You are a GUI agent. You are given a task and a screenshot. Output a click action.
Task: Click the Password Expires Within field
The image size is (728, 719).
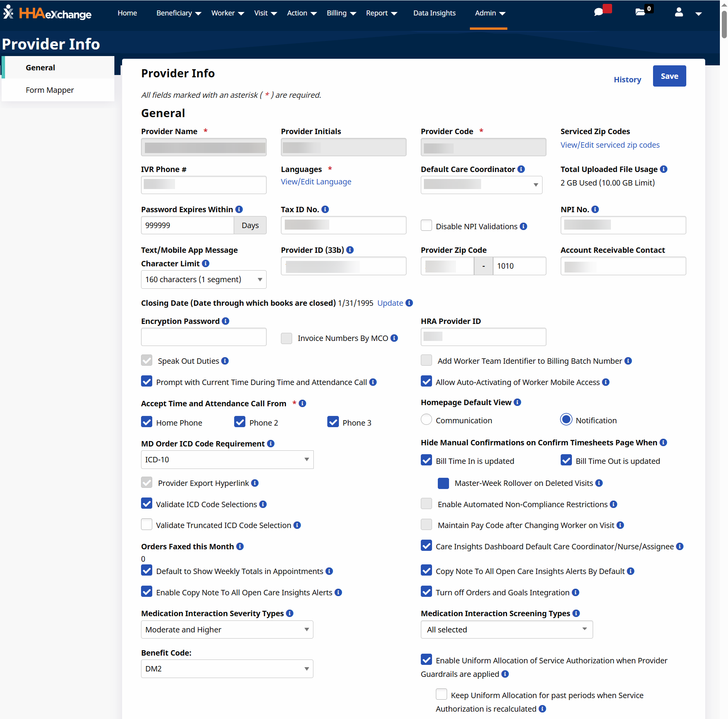187,225
